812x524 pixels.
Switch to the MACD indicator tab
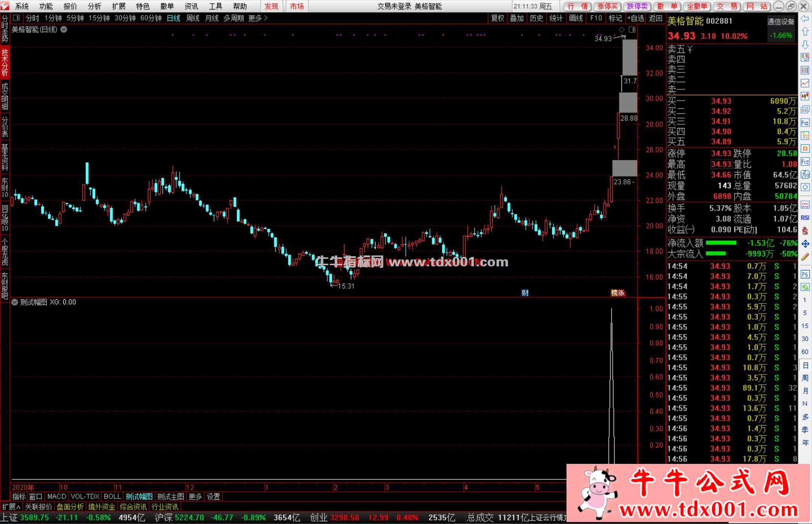[57, 497]
